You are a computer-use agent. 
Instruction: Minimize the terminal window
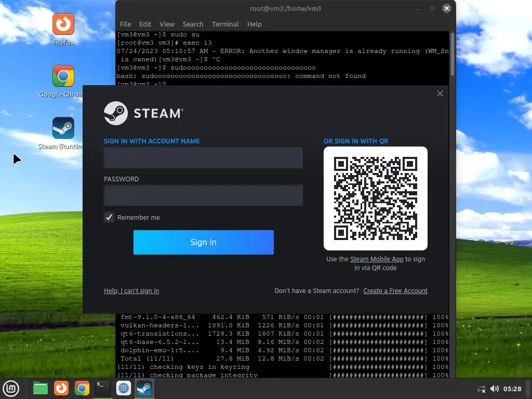(418, 8)
